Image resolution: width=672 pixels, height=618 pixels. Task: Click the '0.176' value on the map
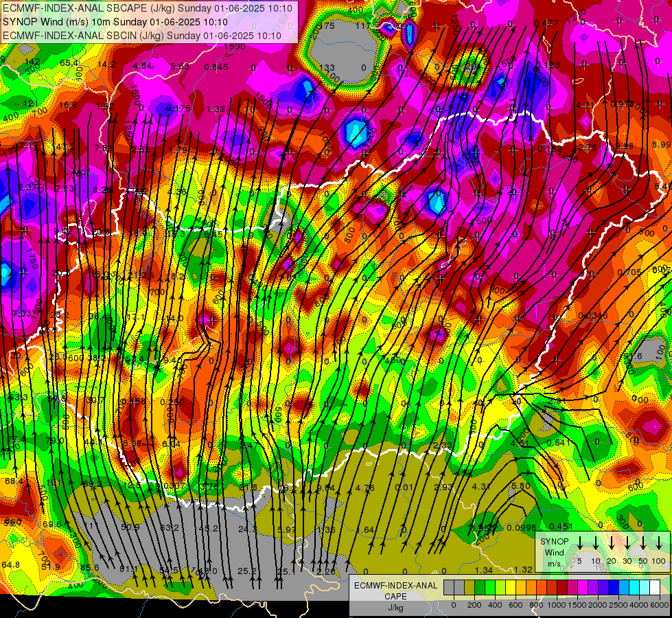[x=178, y=108]
